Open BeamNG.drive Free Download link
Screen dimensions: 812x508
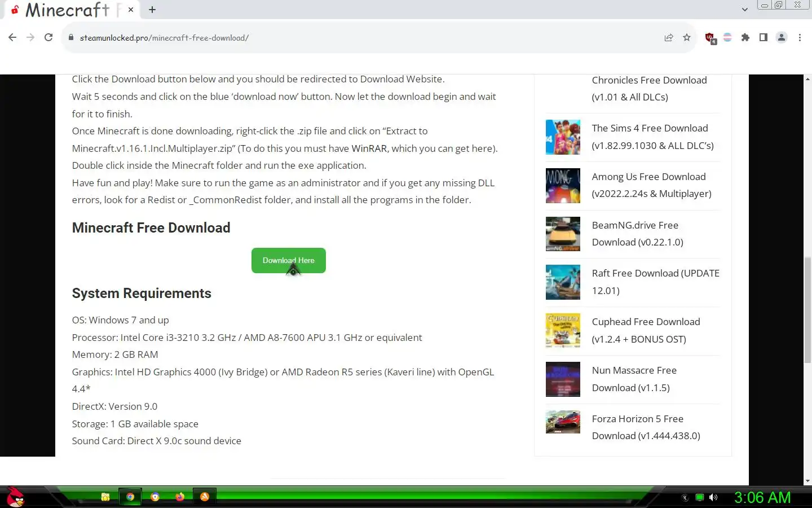pos(638,234)
